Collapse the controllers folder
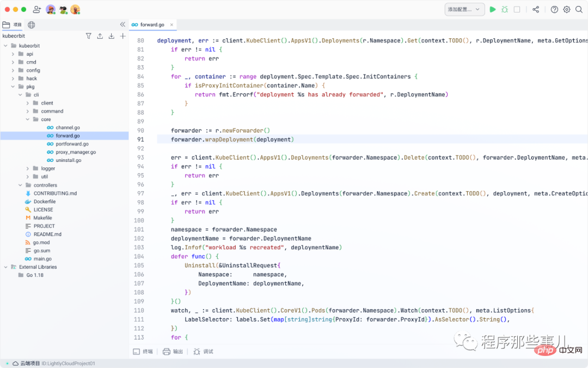 click(x=20, y=185)
